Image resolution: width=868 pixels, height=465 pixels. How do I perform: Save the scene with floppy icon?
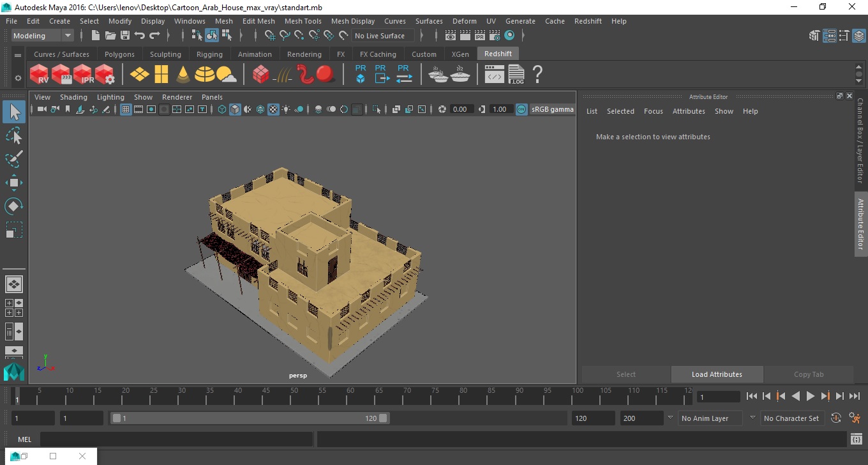(125, 36)
